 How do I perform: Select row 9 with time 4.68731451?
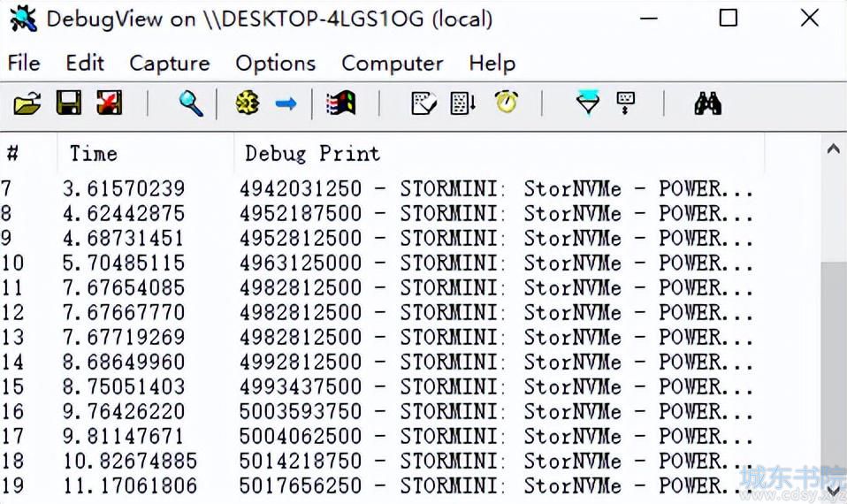[377, 239]
